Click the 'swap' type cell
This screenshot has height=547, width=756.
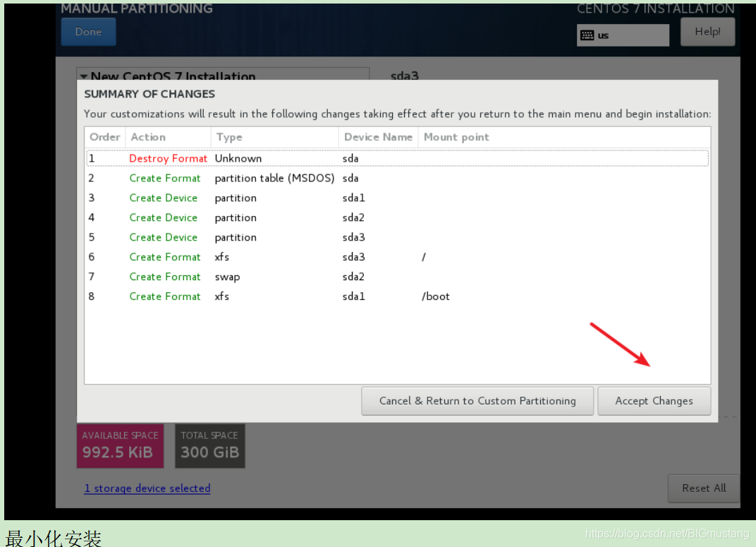pos(227,277)
